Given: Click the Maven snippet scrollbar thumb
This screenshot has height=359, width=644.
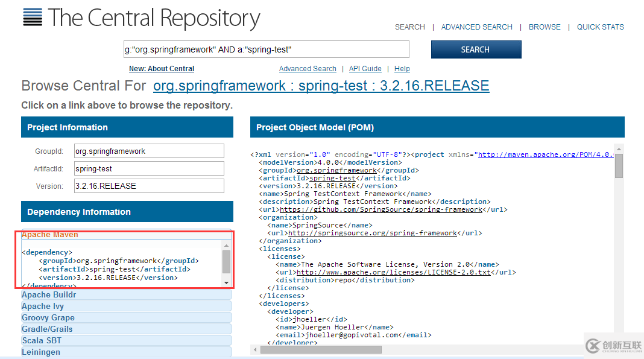Looking at the screenshot, I should (226, 262).
